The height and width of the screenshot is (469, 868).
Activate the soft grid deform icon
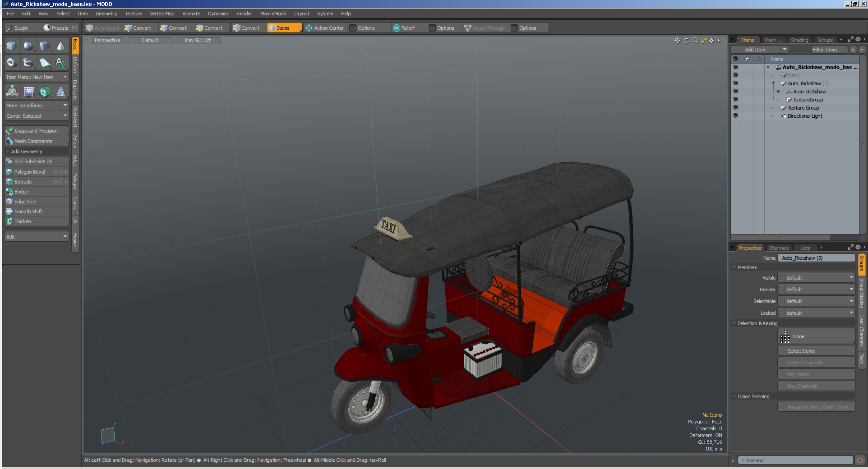click(x=28, y=92)
